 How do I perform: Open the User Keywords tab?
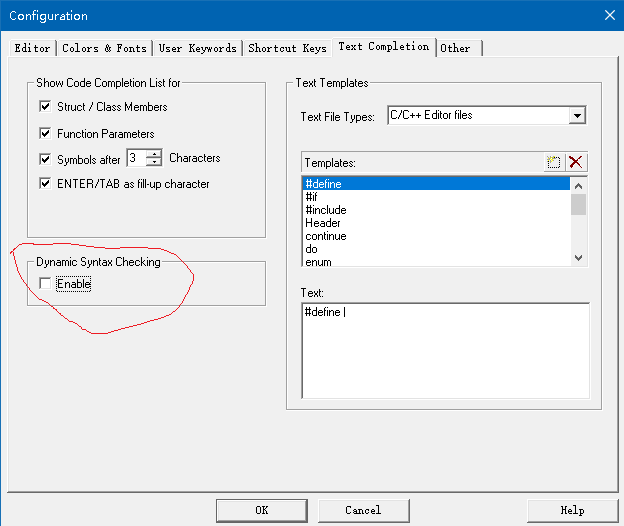pos(198,48)
